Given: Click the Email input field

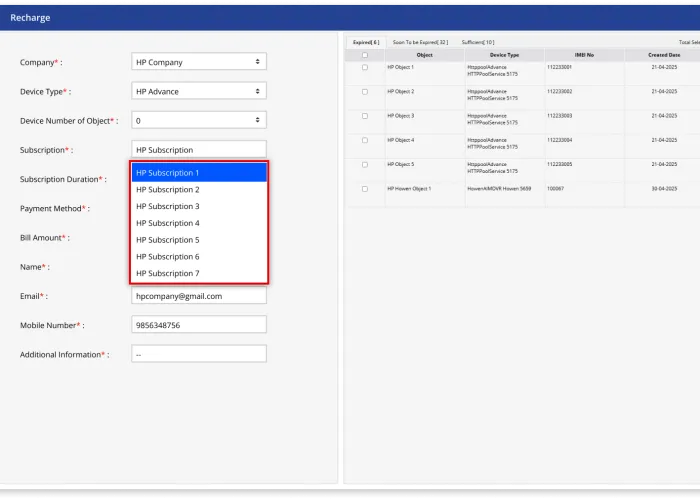Looking at the screenshot, I should pos(199,296).
